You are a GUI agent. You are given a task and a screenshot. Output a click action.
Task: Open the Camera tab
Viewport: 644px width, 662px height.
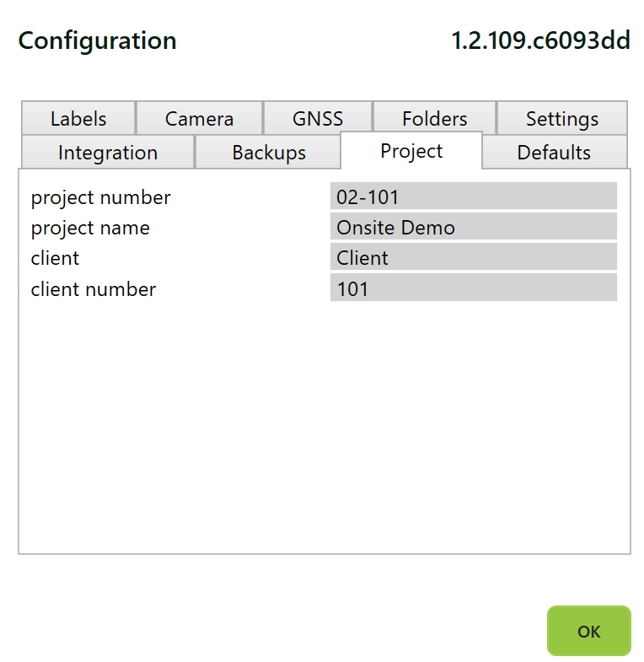click(199, 119)
